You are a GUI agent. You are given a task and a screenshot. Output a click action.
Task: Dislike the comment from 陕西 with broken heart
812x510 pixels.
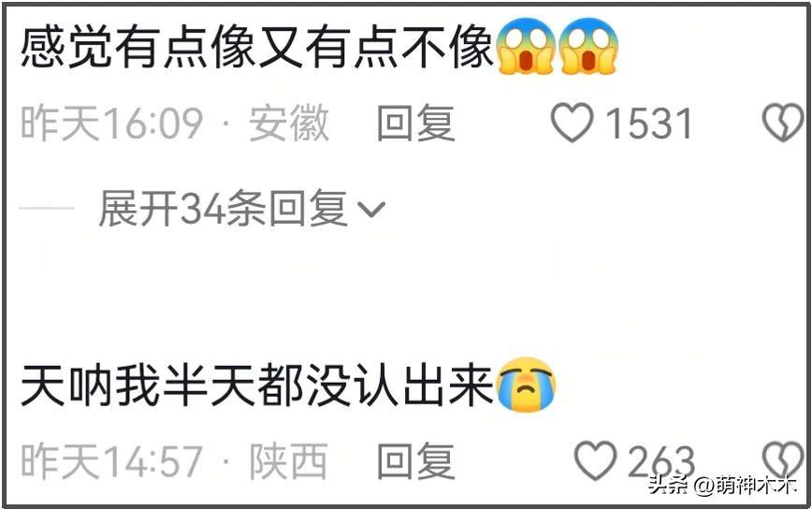pos(782,460)
